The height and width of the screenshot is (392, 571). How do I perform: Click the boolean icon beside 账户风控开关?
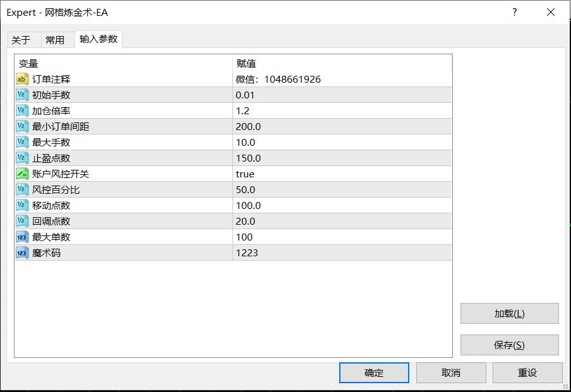pyautogui.click(x=22, y=174)
